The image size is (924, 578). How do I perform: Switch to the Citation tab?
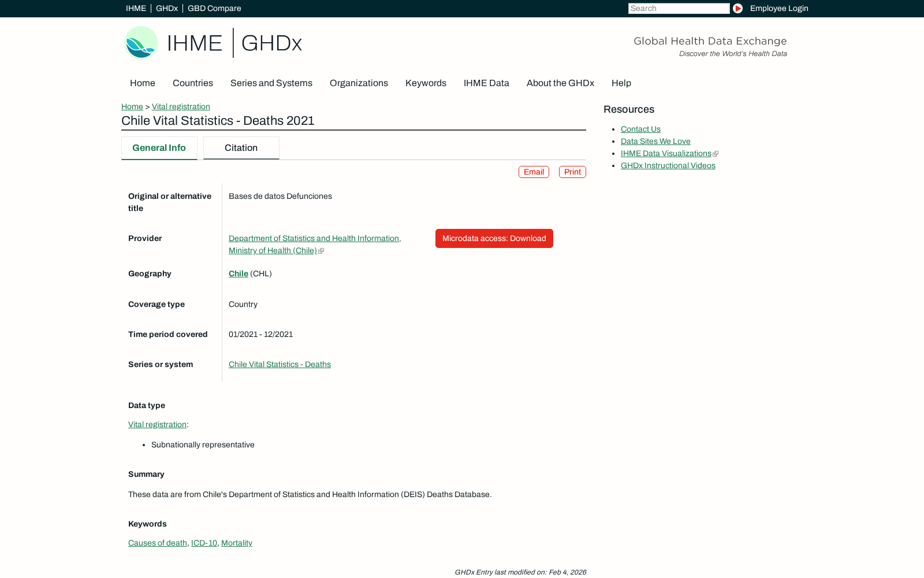coord(241,148)
